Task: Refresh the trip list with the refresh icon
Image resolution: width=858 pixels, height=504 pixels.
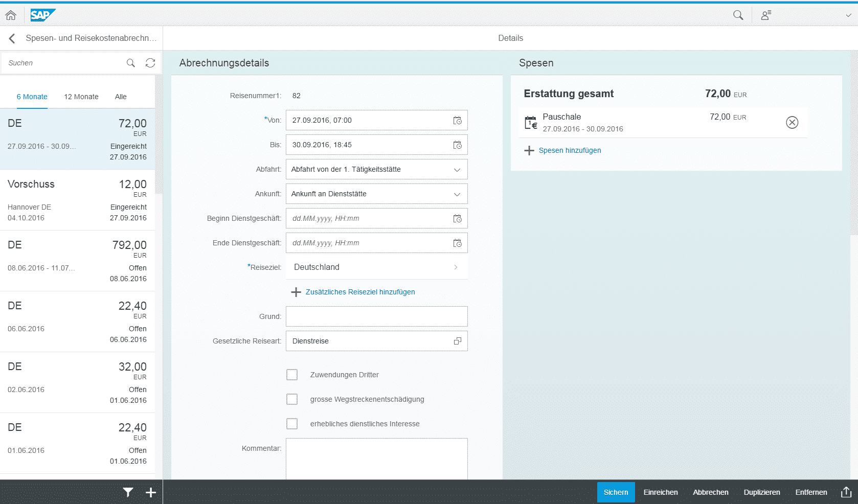Action: pos(150,62)
